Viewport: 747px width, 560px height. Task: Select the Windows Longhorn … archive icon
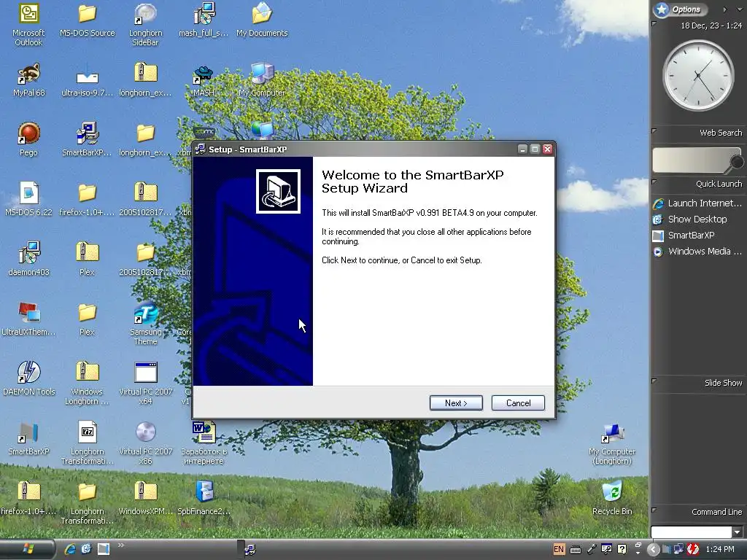pyautogui.click(x=88, y=384)
